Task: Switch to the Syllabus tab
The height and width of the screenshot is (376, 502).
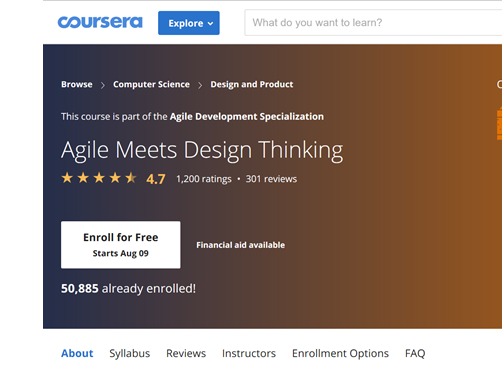Action: click(130, 353)
